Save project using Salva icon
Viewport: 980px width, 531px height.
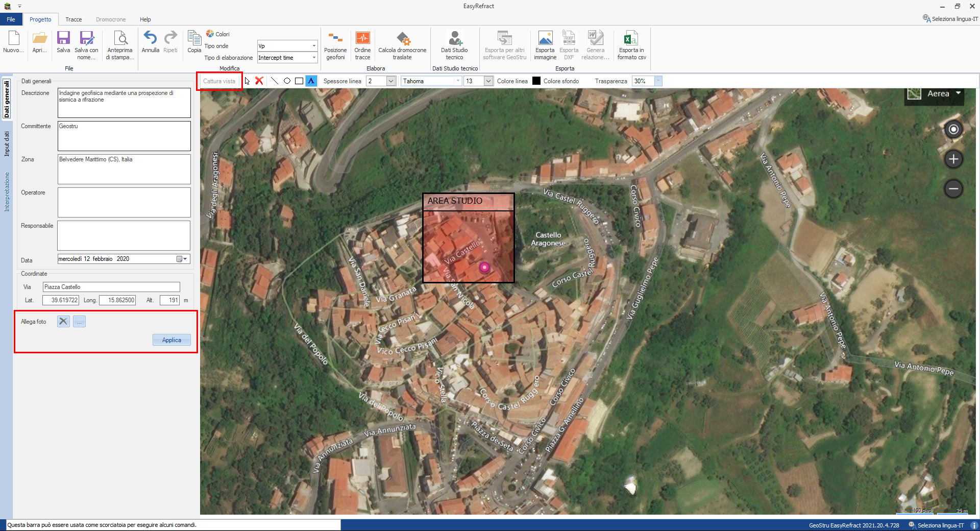(x=63, y=42)
